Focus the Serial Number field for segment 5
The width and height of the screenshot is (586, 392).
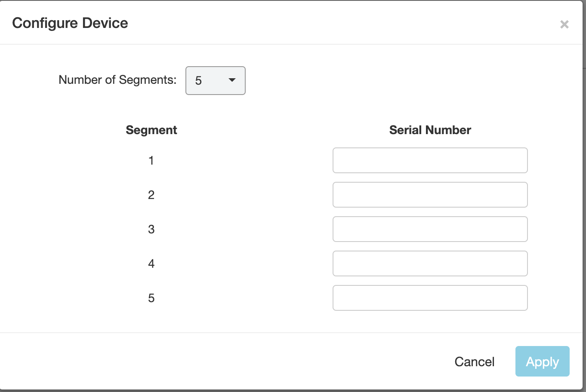(x=430, y=298)
